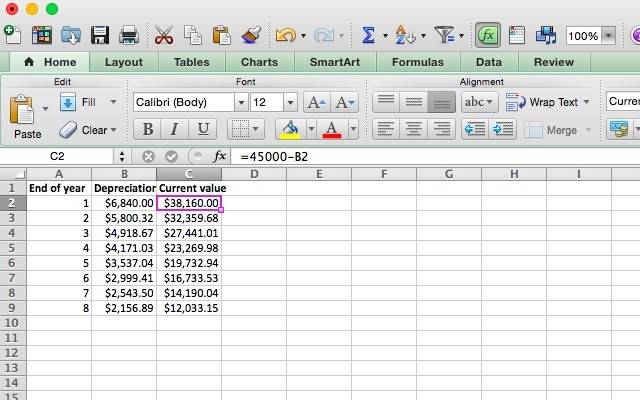Image resolution: width=640 pixels, height=400 pixels.
Task: Click the Currency number format icon
Action: (619, 130)
